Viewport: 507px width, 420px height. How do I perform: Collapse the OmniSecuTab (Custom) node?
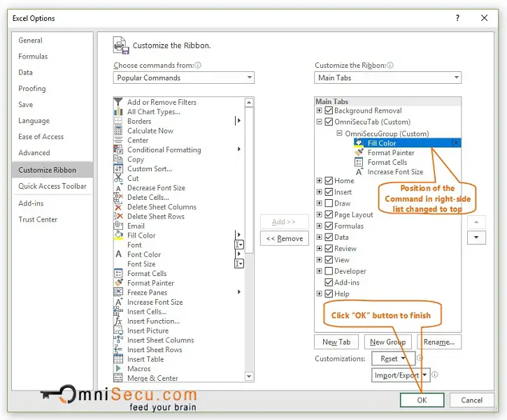tap(319, 122)
